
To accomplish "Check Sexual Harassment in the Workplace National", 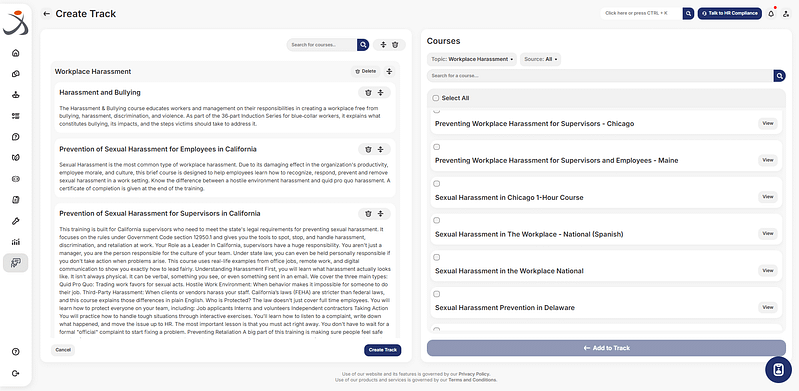I will [x=436, y=257].
